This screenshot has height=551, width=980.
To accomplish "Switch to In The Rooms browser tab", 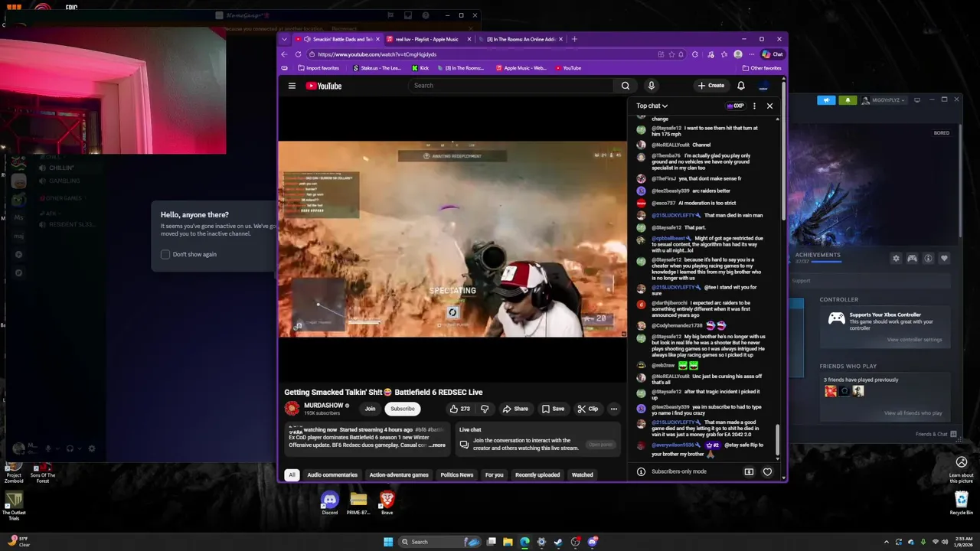I will tap(520, 39).
